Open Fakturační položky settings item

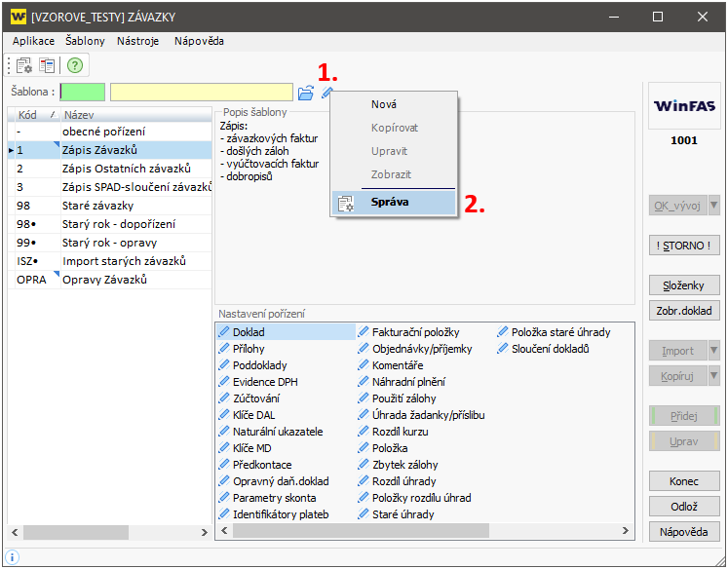408,332
